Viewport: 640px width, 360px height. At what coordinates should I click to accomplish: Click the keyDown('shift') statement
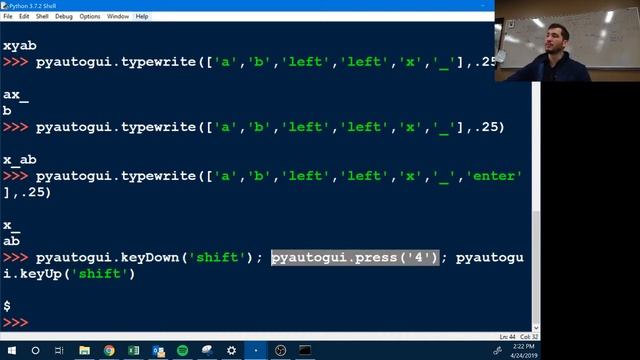[x=145, y=258]
